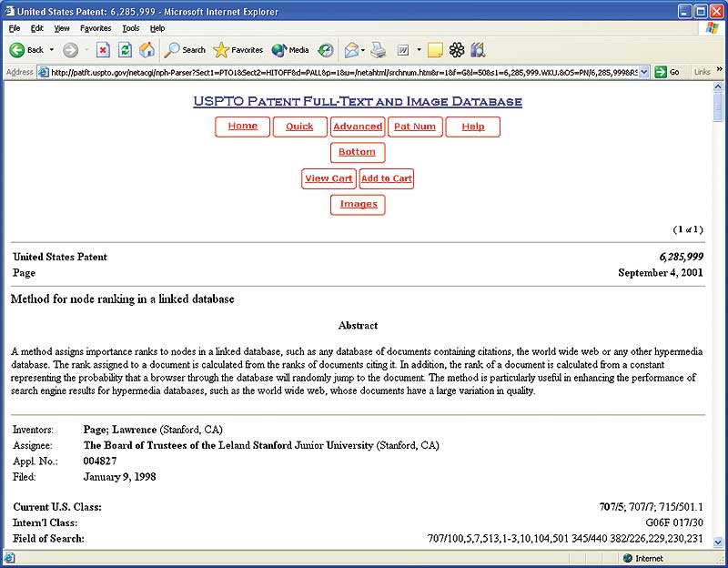Click status bar page icon at left
Viewport: 728px width, 568px height.
(9, 558)
